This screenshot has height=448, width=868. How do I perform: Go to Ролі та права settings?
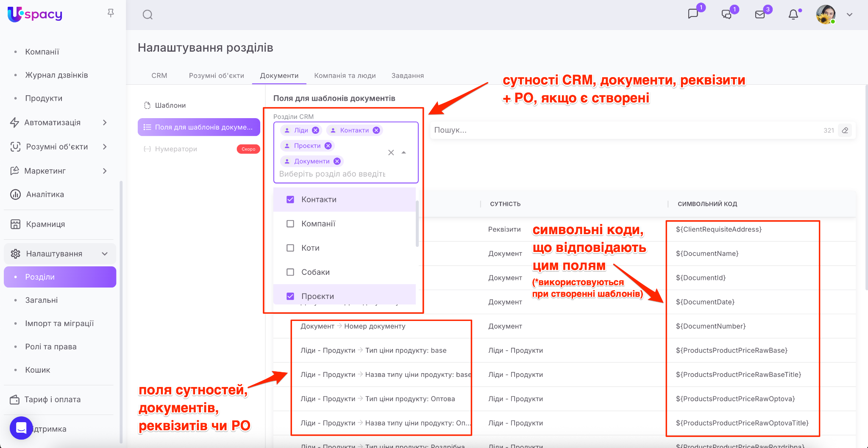[51, 347]
